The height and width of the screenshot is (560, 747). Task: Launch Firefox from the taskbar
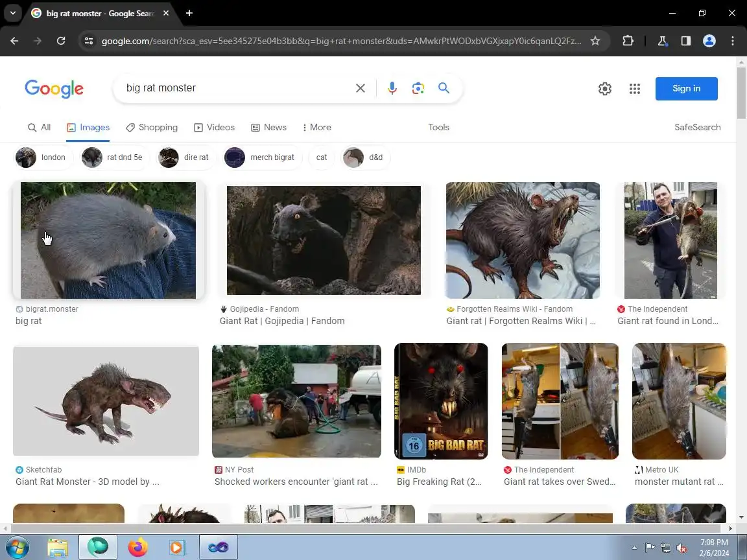pyautogui.click(x=137, y=547)
